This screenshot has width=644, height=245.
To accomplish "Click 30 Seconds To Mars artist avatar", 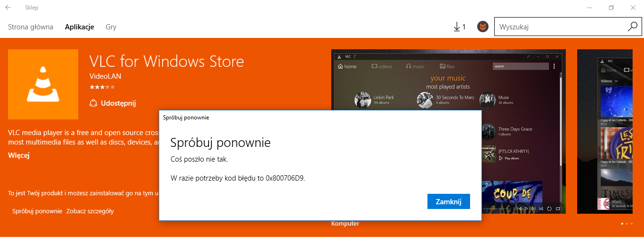I will coord(425,100).
